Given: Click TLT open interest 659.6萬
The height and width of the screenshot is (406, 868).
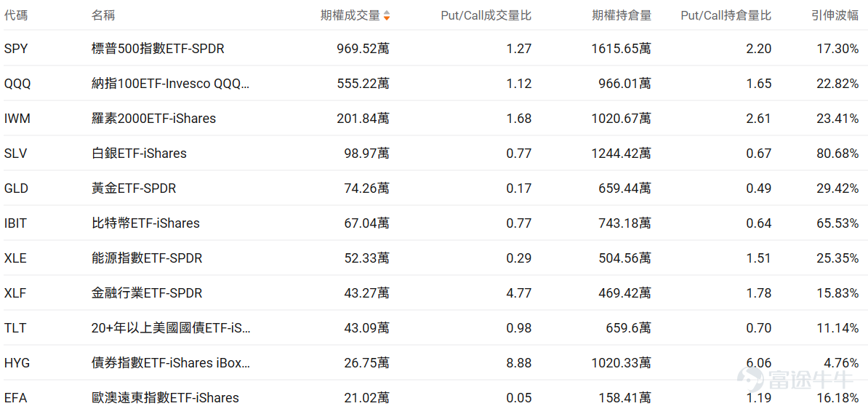Looking at the screenshot, I should 628,328.
